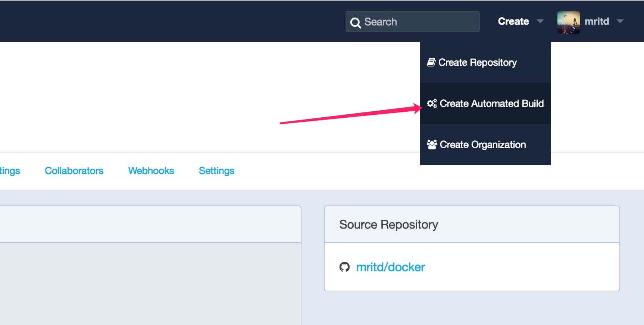
Task: Click the Create label in top bar
Action: coord(513,21)
